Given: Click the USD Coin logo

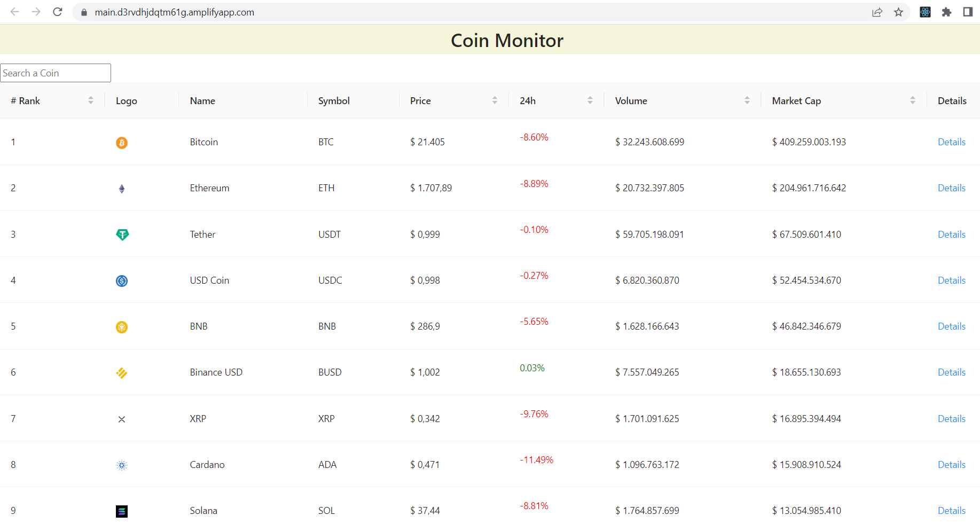Looking at the screenshot, I should coord(121,280).
